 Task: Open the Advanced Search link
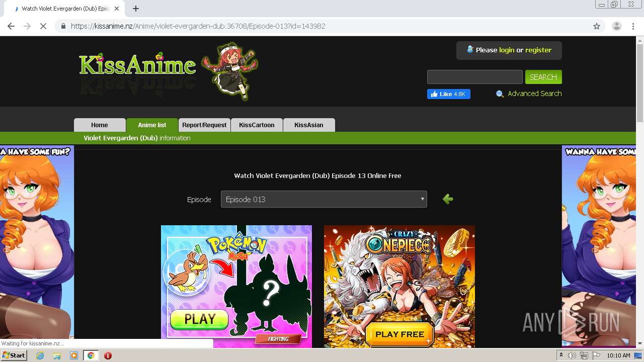[534, 94]
